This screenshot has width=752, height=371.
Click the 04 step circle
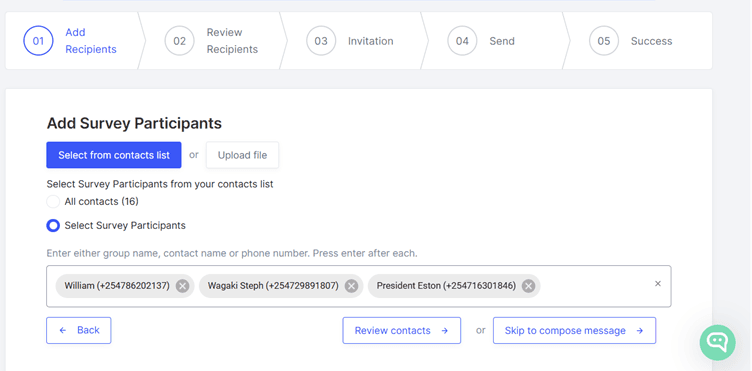click(x=462, y=41)
